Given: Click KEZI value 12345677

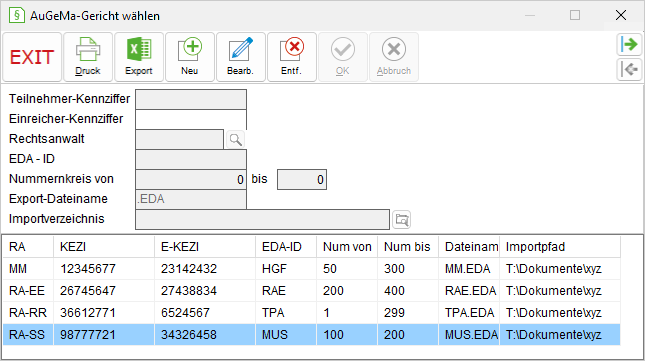Looking at the screenshot, I should pyautogui.click(x=88, y=269).
